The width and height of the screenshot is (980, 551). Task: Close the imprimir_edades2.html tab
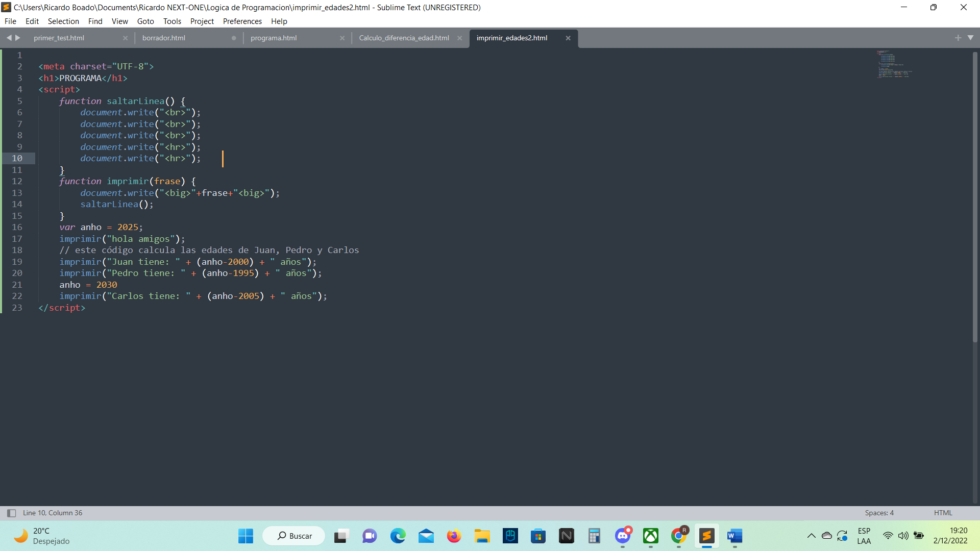[x=568, y=38]
